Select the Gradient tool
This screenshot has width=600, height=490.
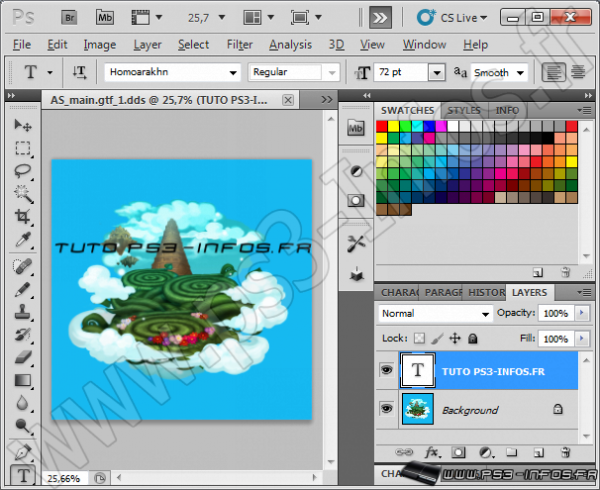23,380
